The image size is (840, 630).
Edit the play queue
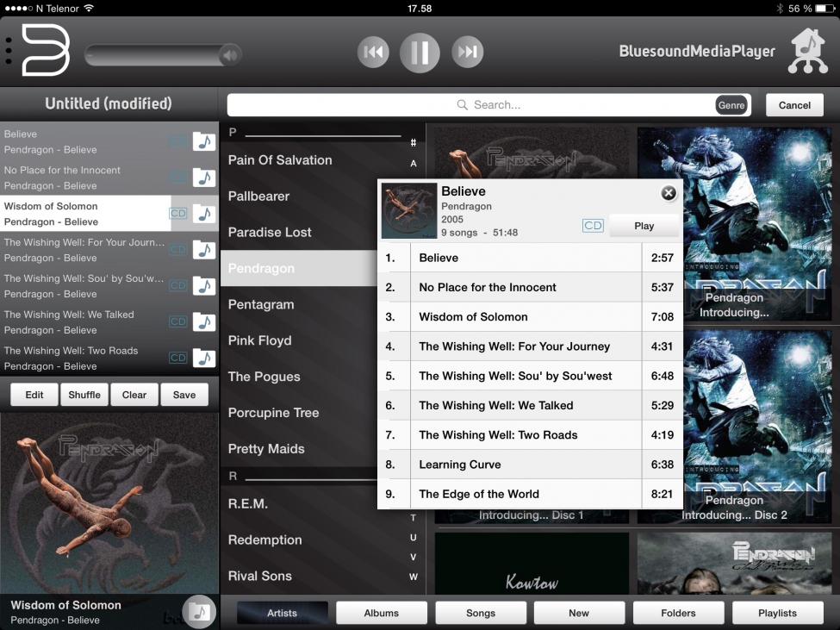tap(34, 395)
